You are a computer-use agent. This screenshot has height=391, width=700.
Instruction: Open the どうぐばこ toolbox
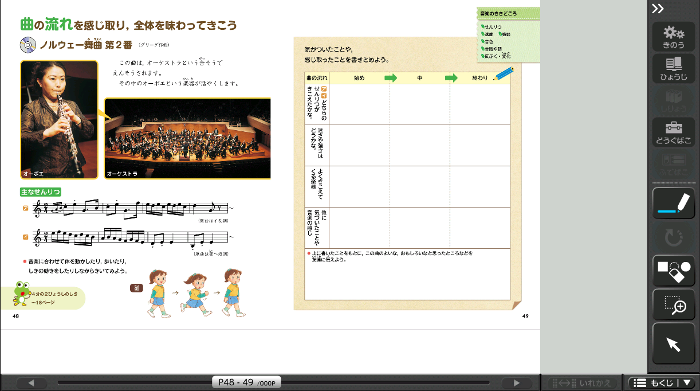coord(673,132)
